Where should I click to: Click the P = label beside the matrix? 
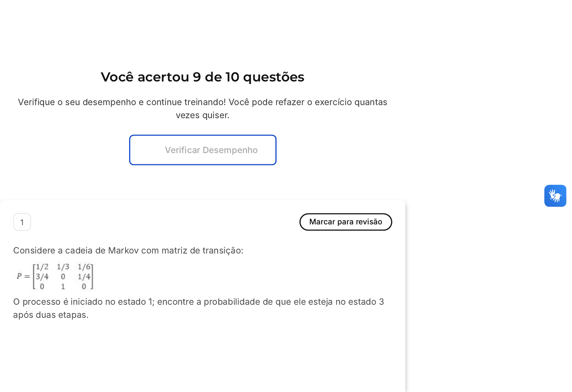click(23, 276)
